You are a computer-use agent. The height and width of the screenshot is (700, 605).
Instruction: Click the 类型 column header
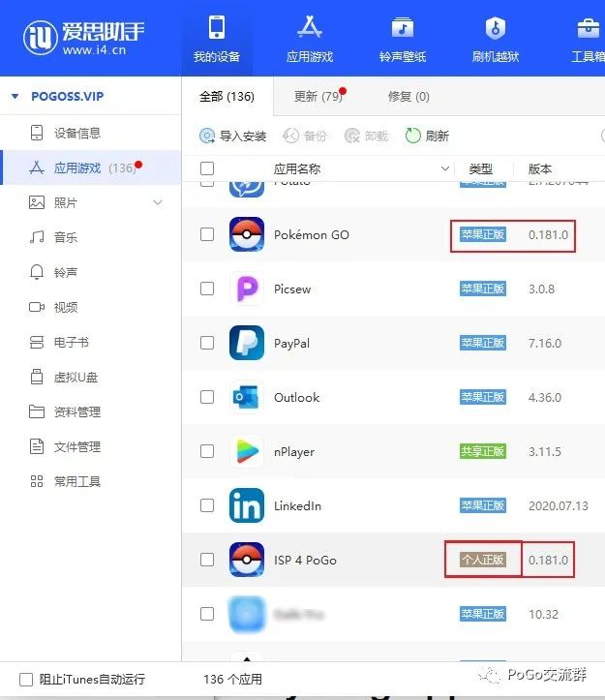[x=481, y=168]
